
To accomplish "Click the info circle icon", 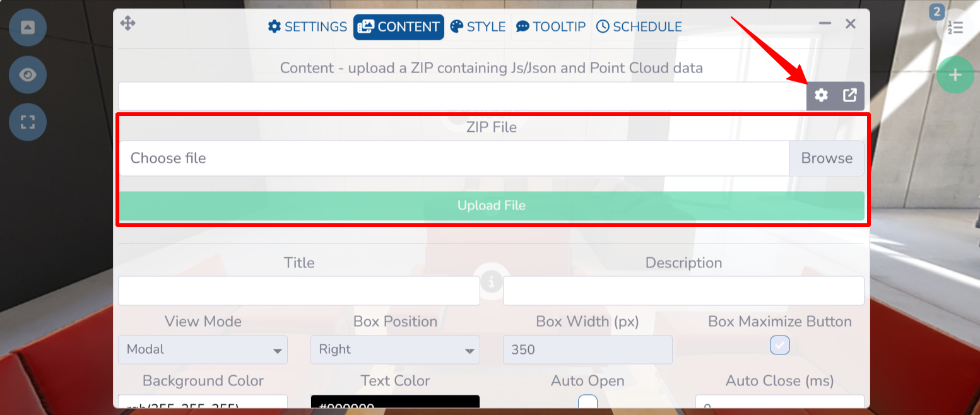I will 492,281.
